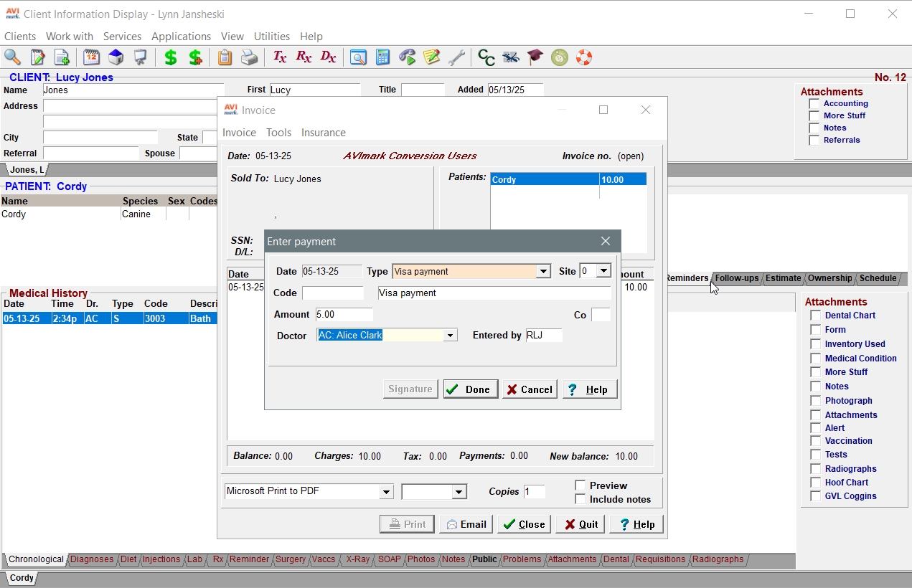Check the Inventory Used checkbox
Viewport: 912px width, 588px height.
pyautogui.click(x=815, y=344)
